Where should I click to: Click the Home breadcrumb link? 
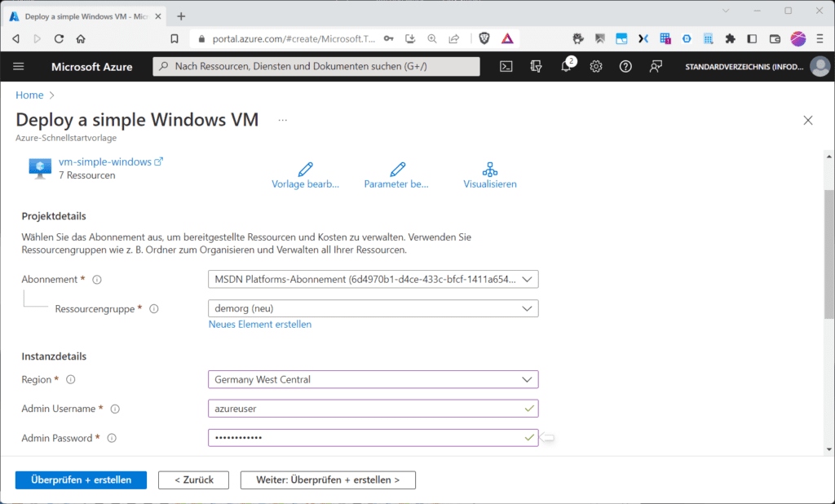coord(29,95)
